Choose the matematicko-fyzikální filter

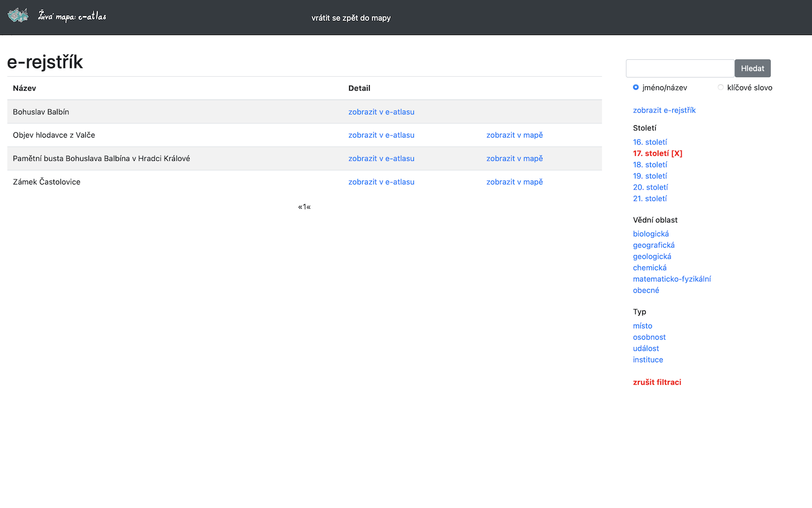[x=672, y=279]
